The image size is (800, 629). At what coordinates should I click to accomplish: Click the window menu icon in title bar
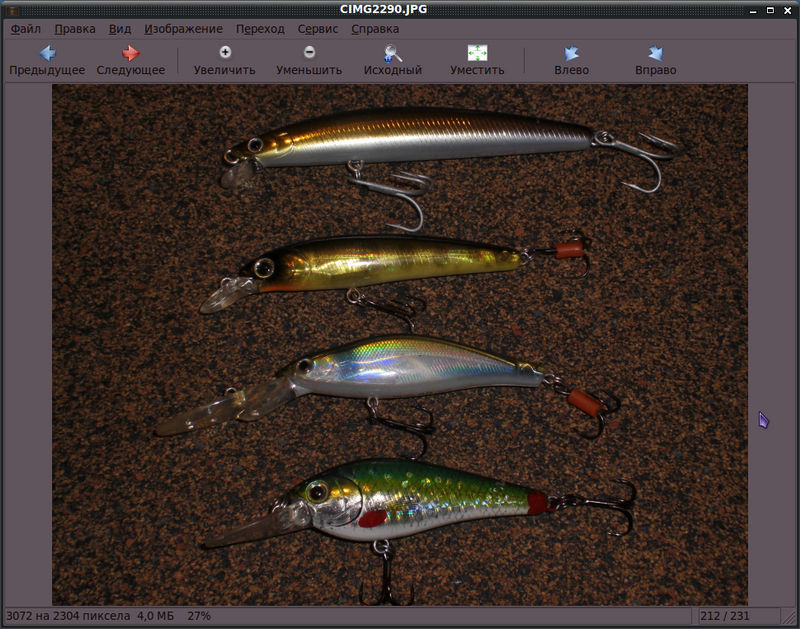[x=13, y=10]
